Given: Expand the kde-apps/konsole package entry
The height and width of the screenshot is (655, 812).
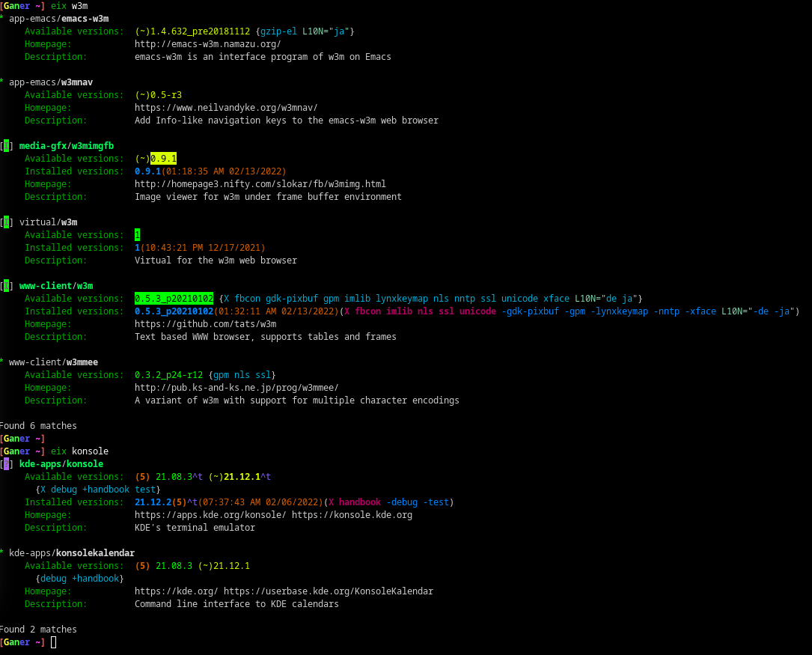Looking at the screenshot, I should pos(61,463).
